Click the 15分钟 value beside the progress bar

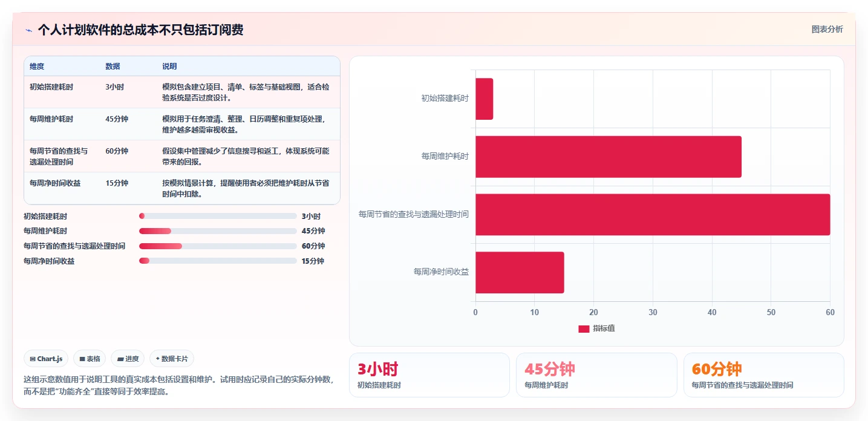click(x=313, y=261)
